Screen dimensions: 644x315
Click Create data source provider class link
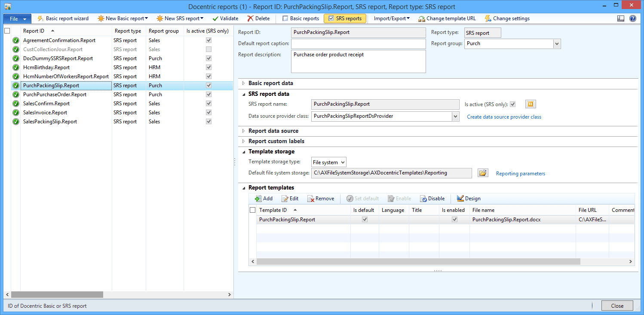pos(504,117)
